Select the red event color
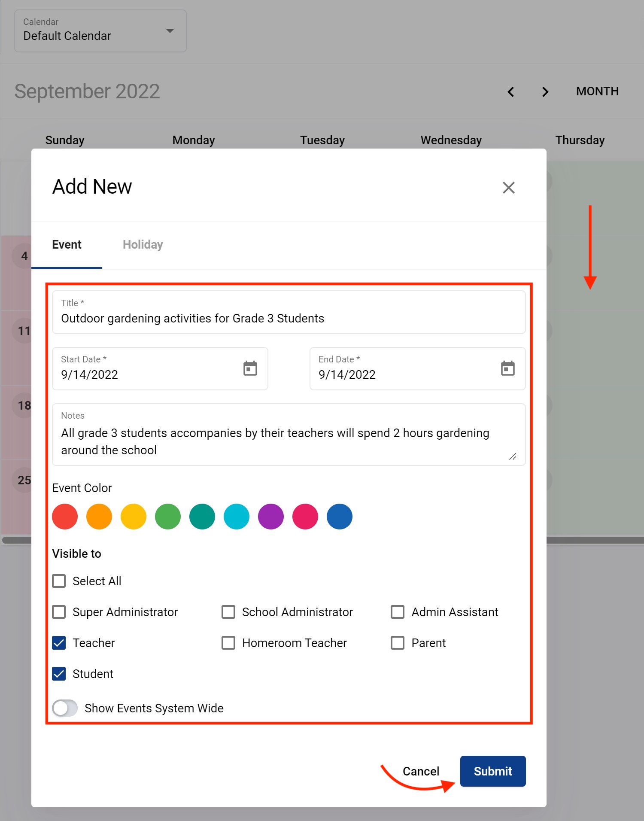Image resolution: width=644 pixels, height=821 pixels. pos(65,517)
